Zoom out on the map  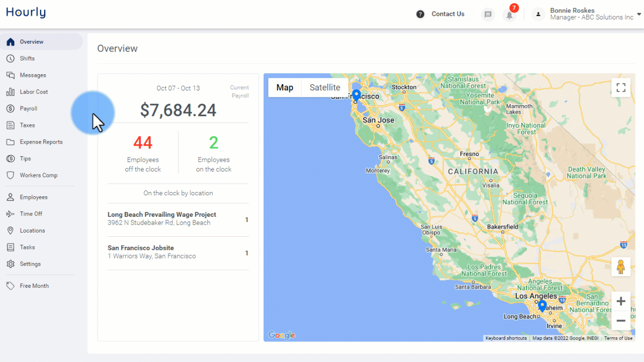pos(621,320)
